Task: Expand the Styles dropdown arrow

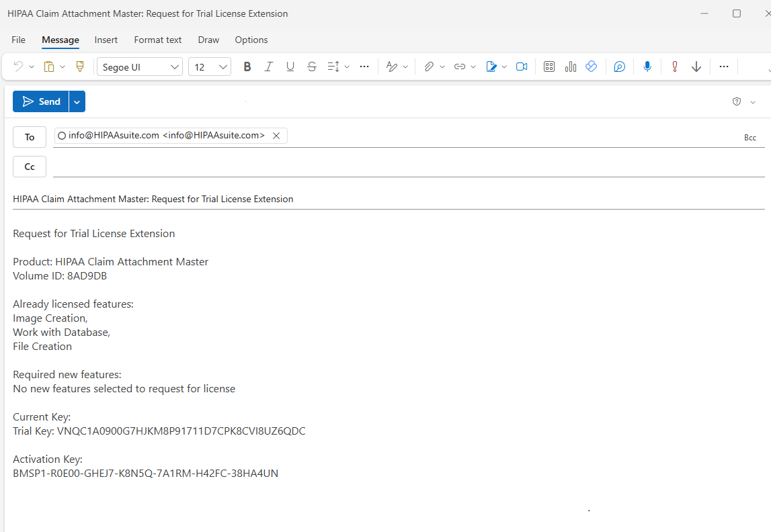Action: (x=405, y=66)
